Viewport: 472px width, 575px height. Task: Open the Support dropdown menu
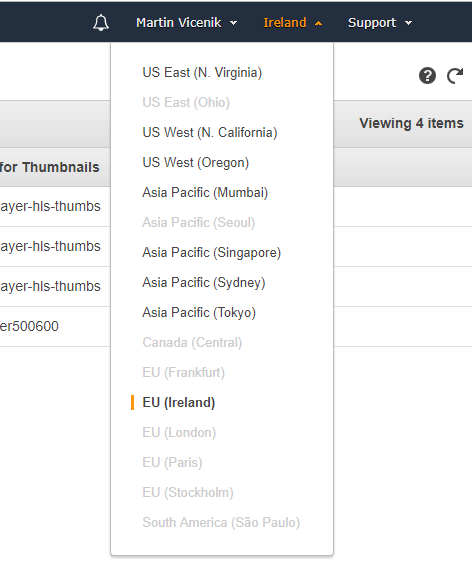[x=380, y=23]
